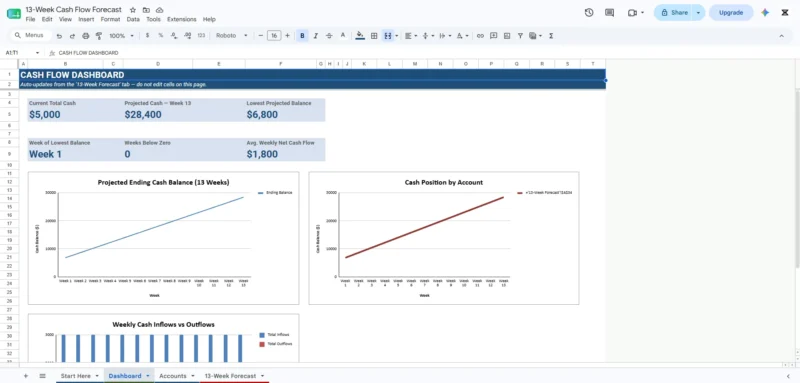Open the File menu
Image resolution: width=800 pixels, height=383 pixels.
point(31,19)
